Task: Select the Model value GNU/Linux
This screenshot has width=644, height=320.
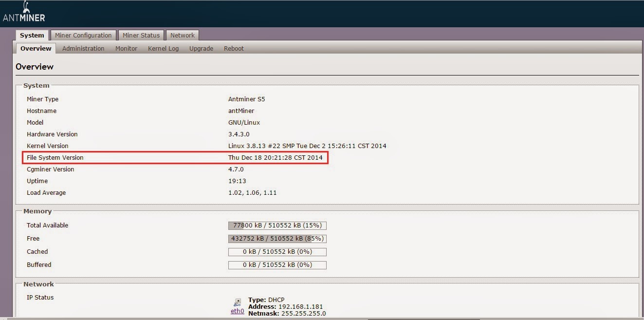Action: point(244,122)
